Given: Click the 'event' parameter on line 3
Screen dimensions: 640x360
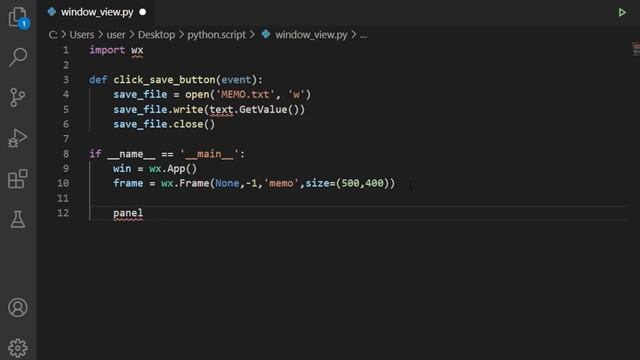Looking at the screenshot, I should [236, 80].
